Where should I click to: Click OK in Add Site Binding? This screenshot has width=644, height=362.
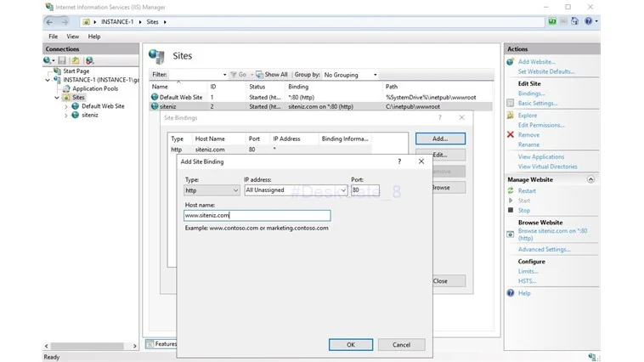[x=351, y=345]
